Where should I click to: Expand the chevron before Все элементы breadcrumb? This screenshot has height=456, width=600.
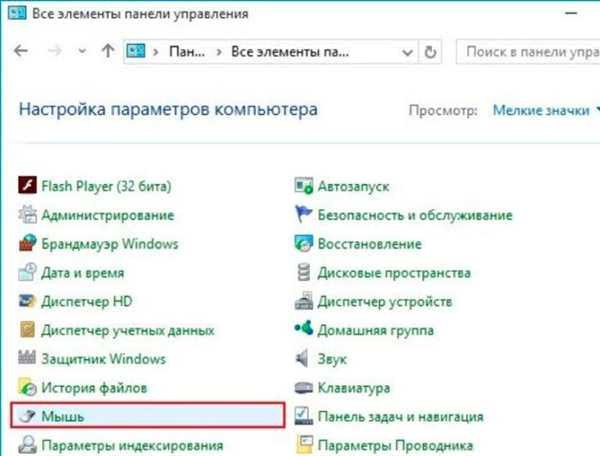click(219, 52)
